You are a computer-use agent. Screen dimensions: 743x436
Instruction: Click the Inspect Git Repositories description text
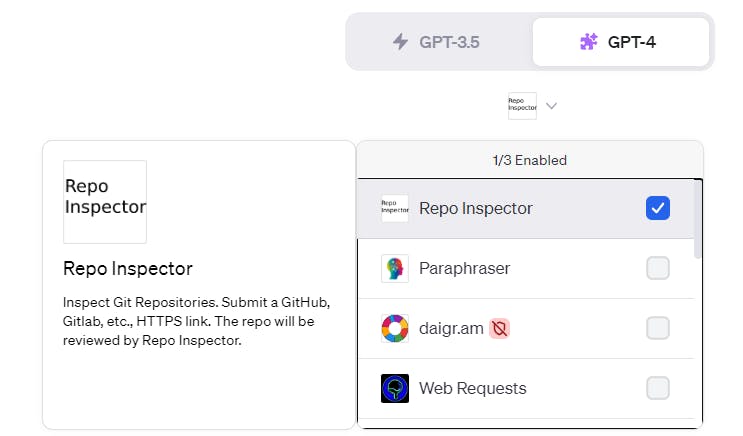tap(196, 321)
